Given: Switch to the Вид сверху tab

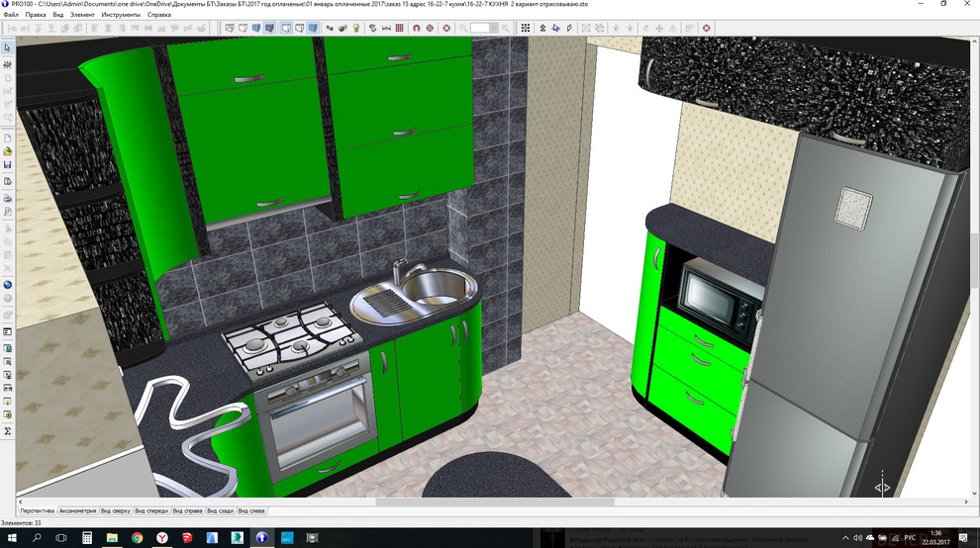Looking at the screenshot, I should [x=115, y=511].
